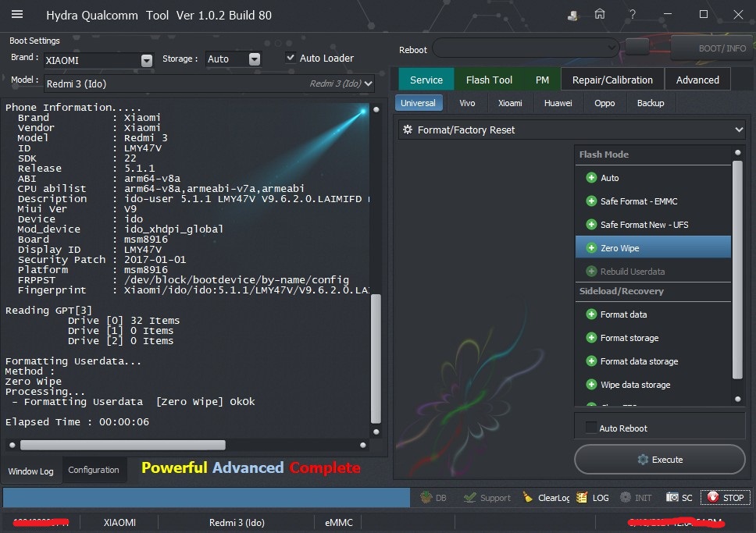
Task: Select the Vivo sub-tab
Action: pos(467,103)
